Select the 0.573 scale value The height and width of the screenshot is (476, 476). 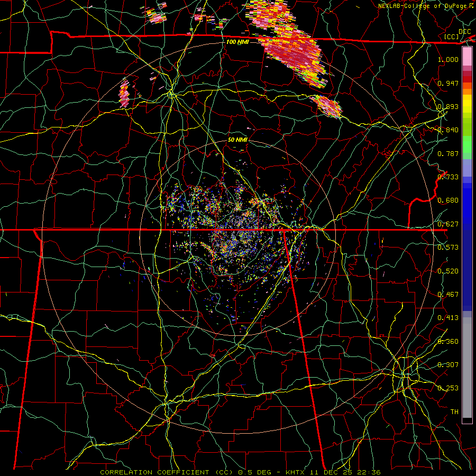448,247
